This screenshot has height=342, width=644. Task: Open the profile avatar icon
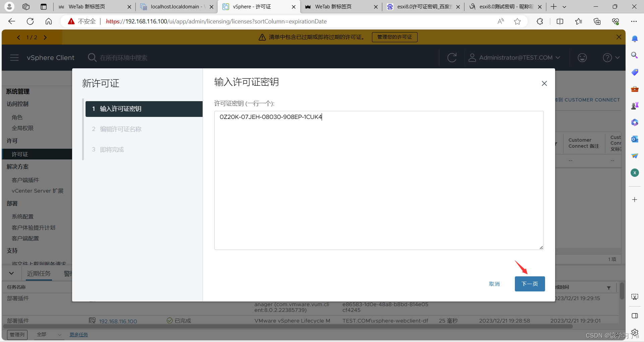pyautogui.click(x=9, y=6)
